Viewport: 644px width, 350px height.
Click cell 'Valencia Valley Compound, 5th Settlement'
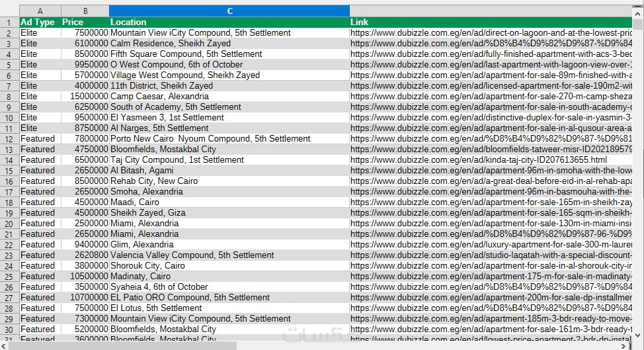pos(229,255)
